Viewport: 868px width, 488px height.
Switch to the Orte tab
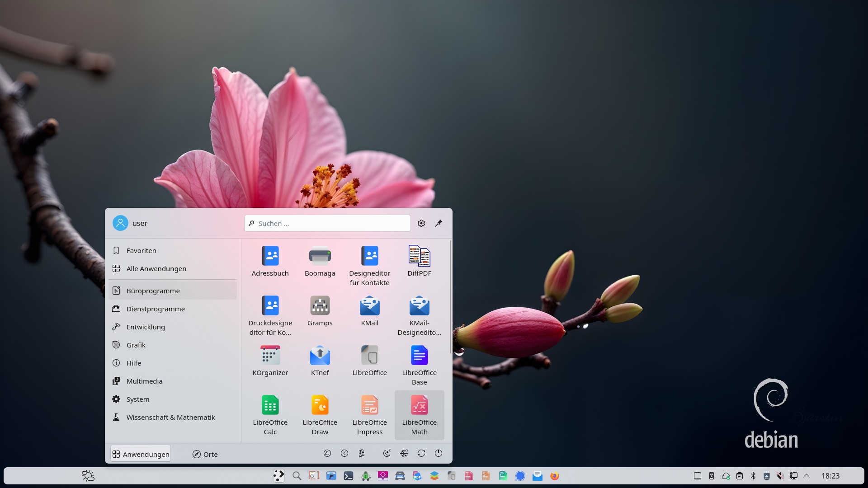click(x=205, y=454)
